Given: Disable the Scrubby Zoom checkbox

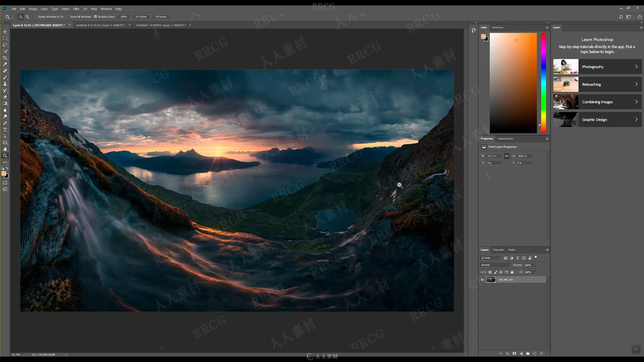Looking at the screenshot, I should pos(95,17).
